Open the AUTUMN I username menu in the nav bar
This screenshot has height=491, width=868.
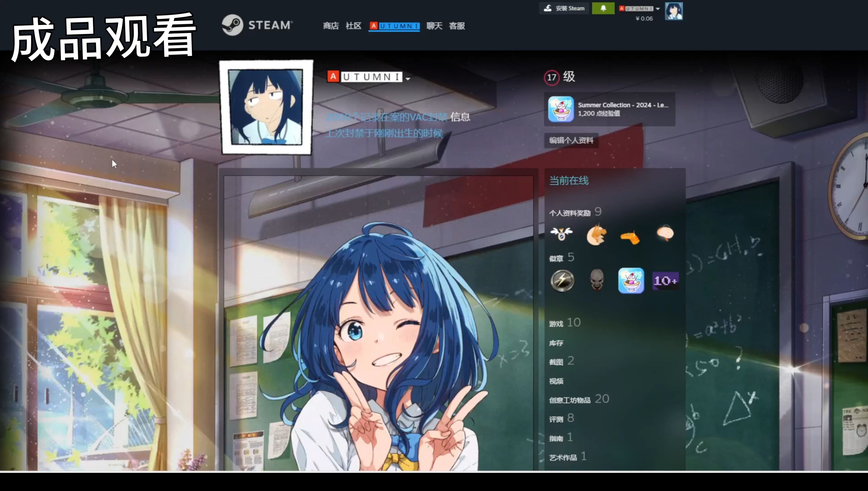coord(394,26)
